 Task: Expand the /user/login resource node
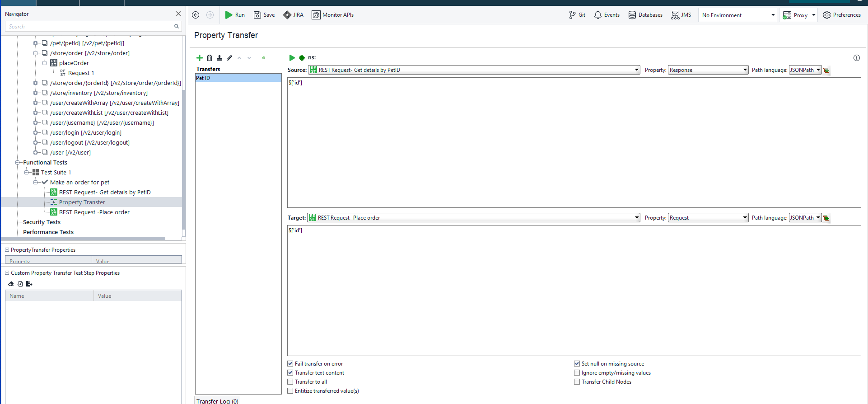click(x=35, y=133)
